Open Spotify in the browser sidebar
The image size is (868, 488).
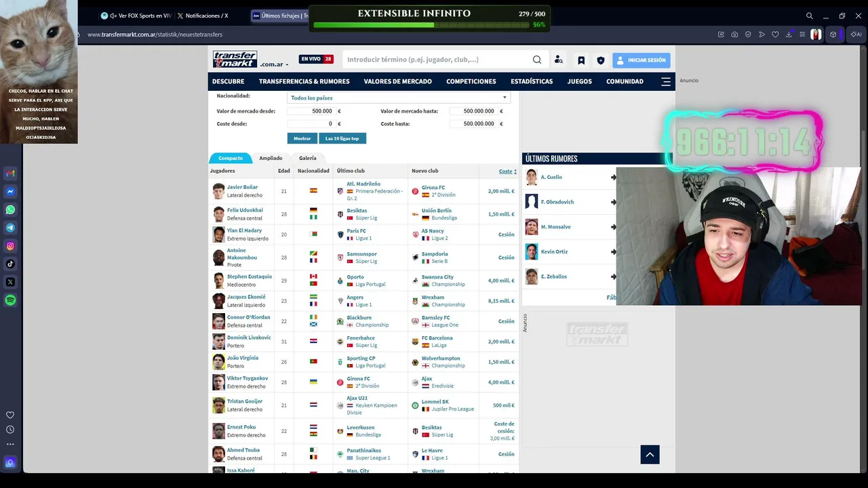coord(10,300)
